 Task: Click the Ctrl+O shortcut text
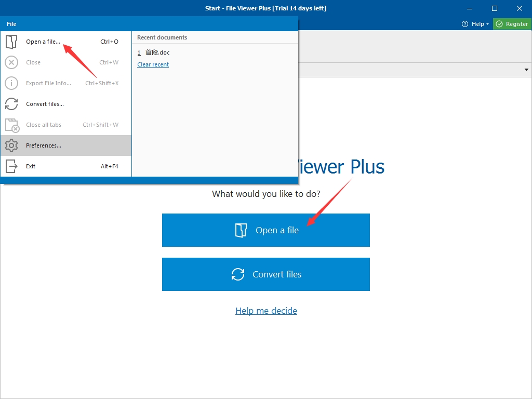click(x=109, y=42)
